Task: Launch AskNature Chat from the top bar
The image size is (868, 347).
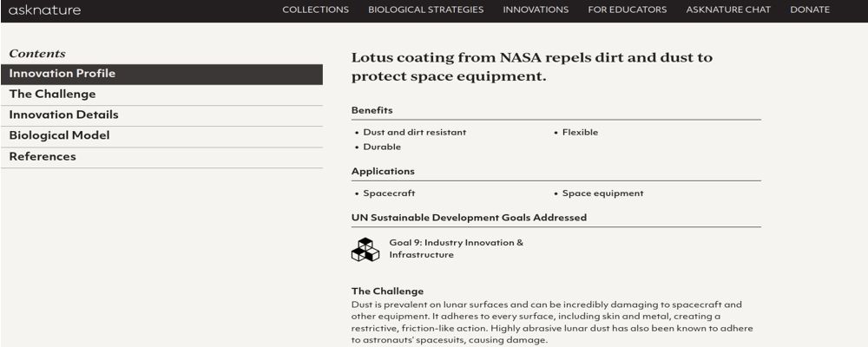Action: [728, 10]
